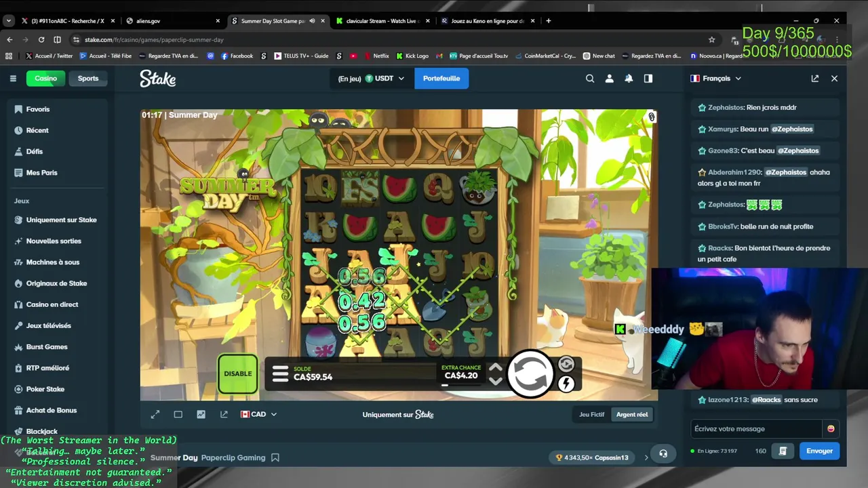Open live stats chart icon
This screenshot has width=868, height=488.
(201, 414)
